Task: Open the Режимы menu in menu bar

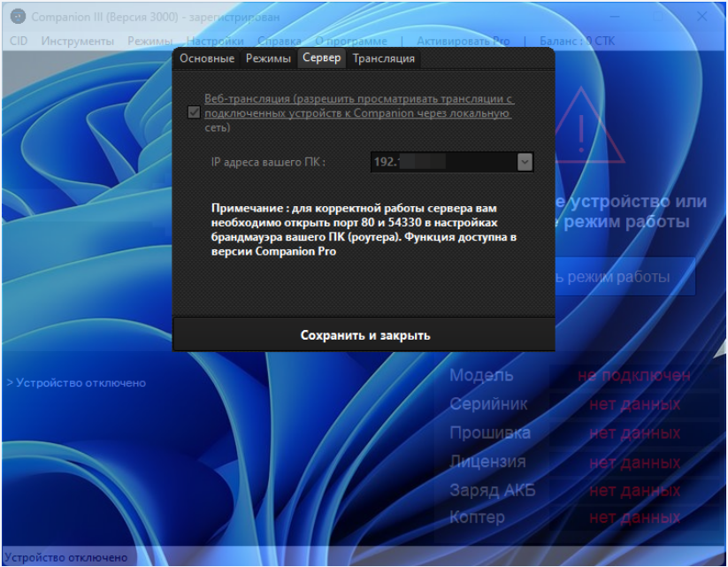Action: [x=150, y=41]
